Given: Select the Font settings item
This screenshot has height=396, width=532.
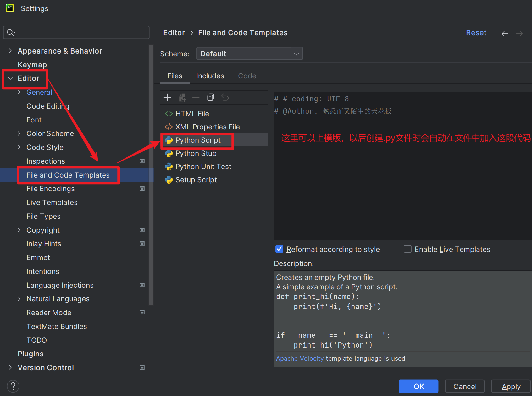Looking at the screenshot, I should tap(34, 120).
